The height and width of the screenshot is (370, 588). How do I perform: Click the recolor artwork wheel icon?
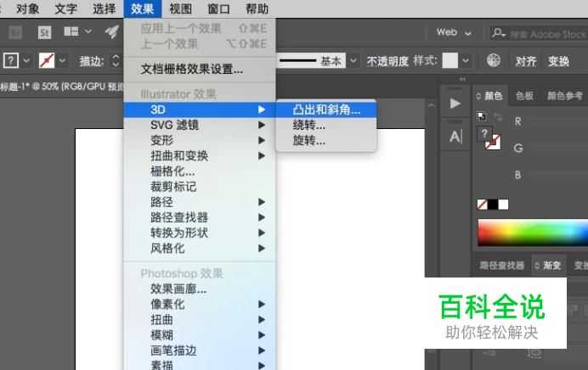(x=494, y=60)
